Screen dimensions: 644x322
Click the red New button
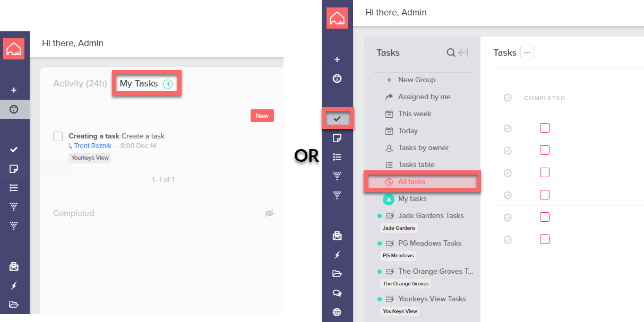coord(262,116)
